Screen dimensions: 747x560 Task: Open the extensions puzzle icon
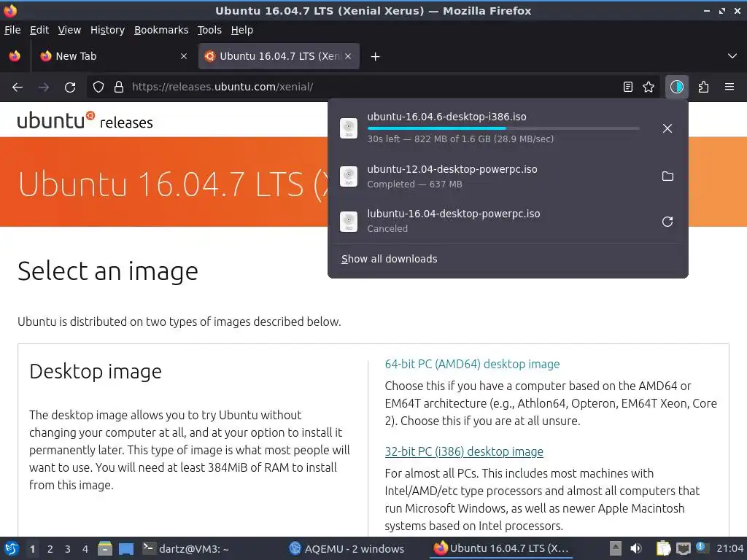point(703,87)
